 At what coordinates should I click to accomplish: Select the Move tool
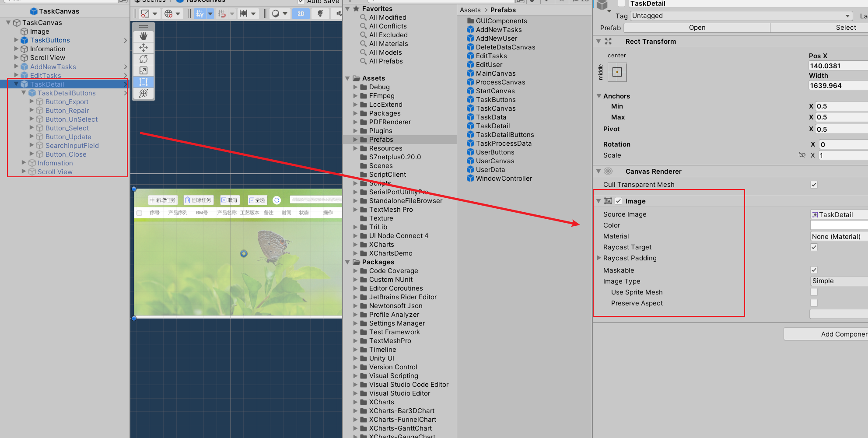143,48
